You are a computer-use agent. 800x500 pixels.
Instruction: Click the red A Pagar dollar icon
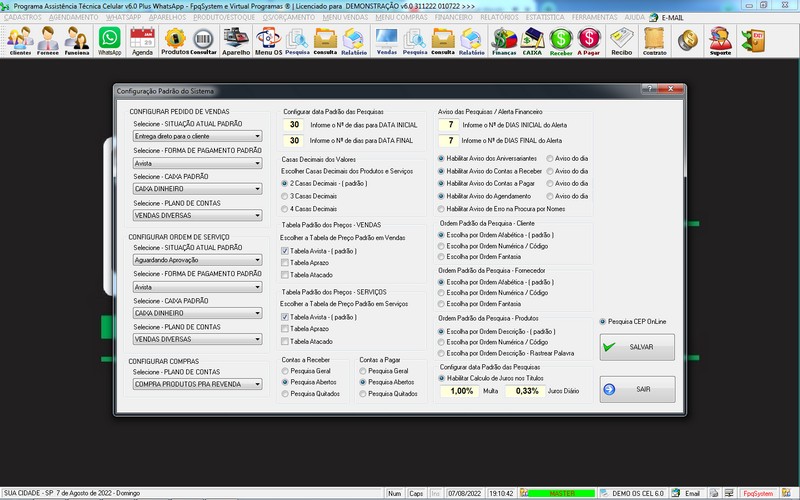tap(589, 41)
